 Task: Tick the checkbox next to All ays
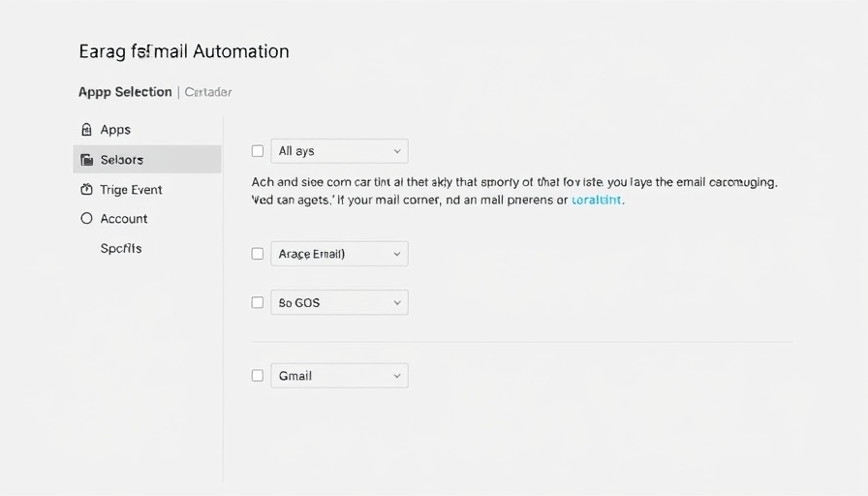click(258, 151)
